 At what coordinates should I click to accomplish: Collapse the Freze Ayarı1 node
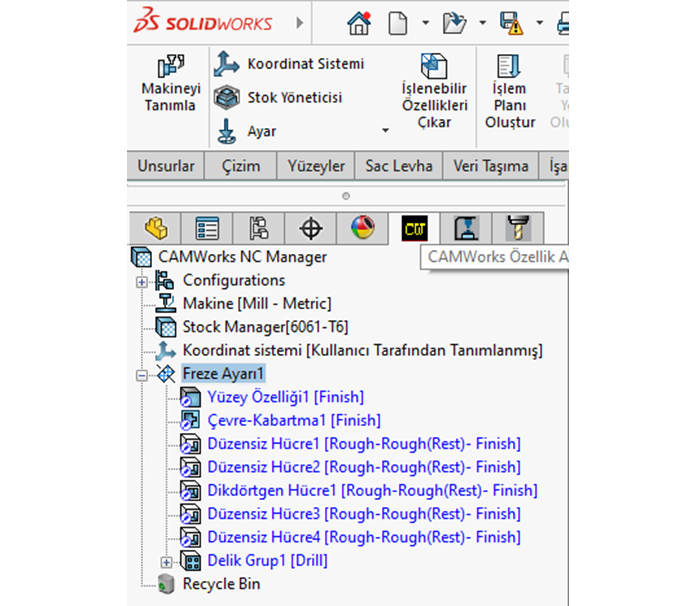pyautogui.click(x=141, y=375)
